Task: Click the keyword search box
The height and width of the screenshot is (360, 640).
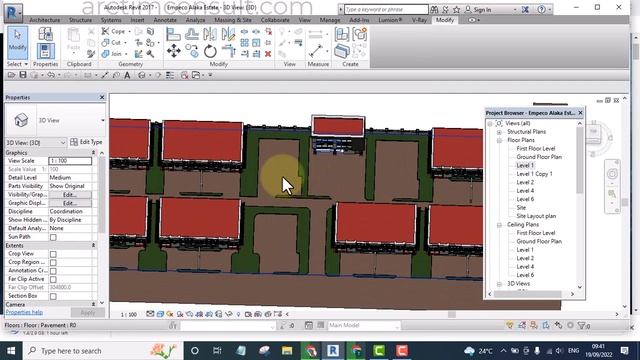Action: (386, 9)
